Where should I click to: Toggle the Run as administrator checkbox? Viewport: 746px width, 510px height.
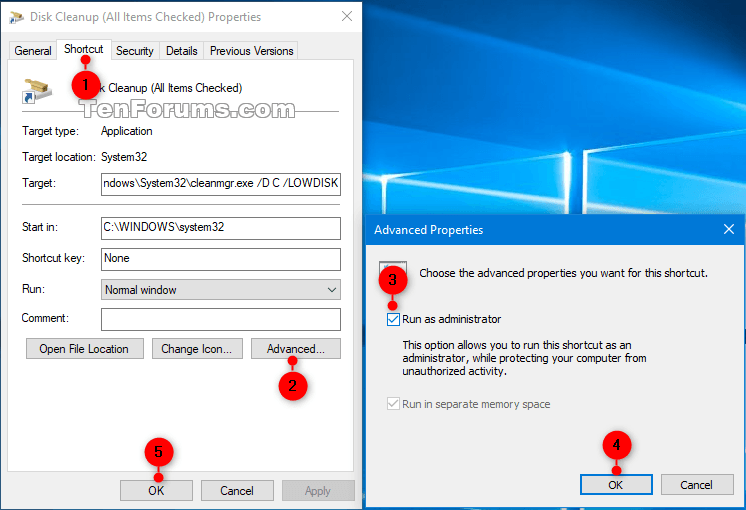point(393,319)
